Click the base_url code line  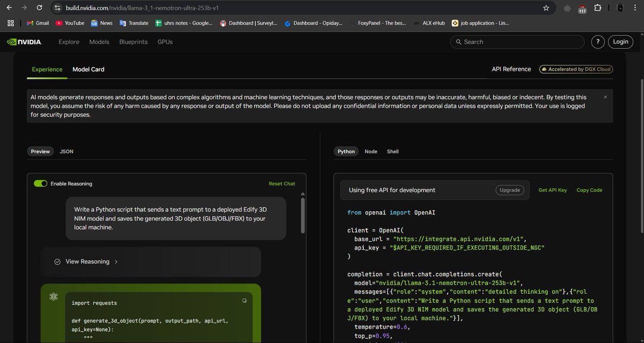tap(440, 239)
